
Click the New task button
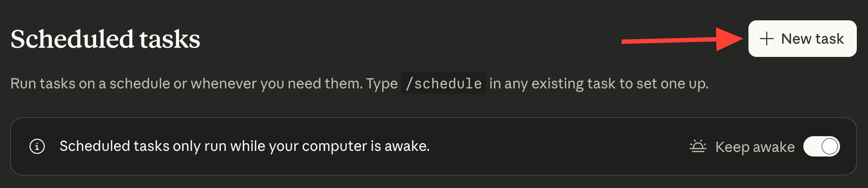tap(802, 39)
